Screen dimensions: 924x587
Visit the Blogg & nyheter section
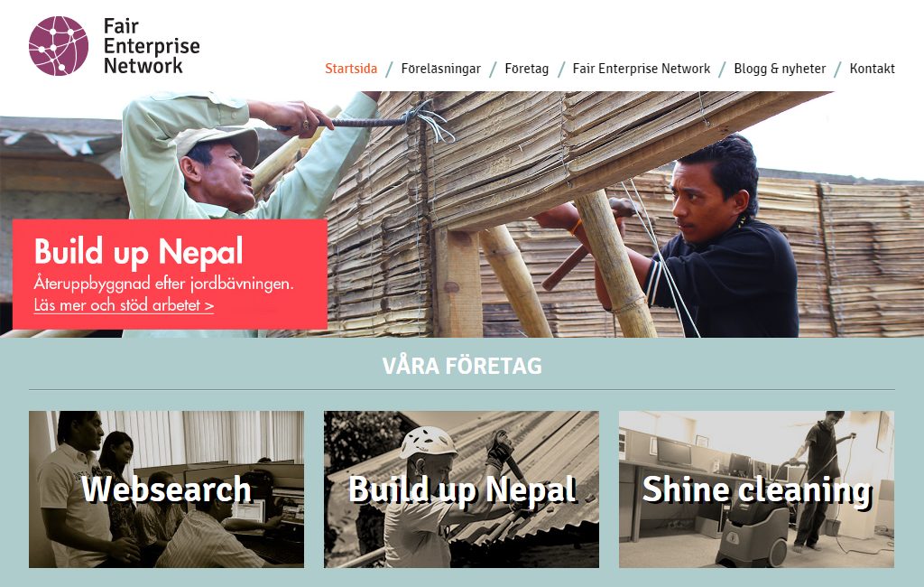tap(780, 69)
